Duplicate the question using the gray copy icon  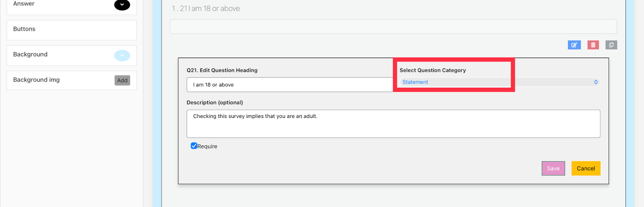(611, 45)
